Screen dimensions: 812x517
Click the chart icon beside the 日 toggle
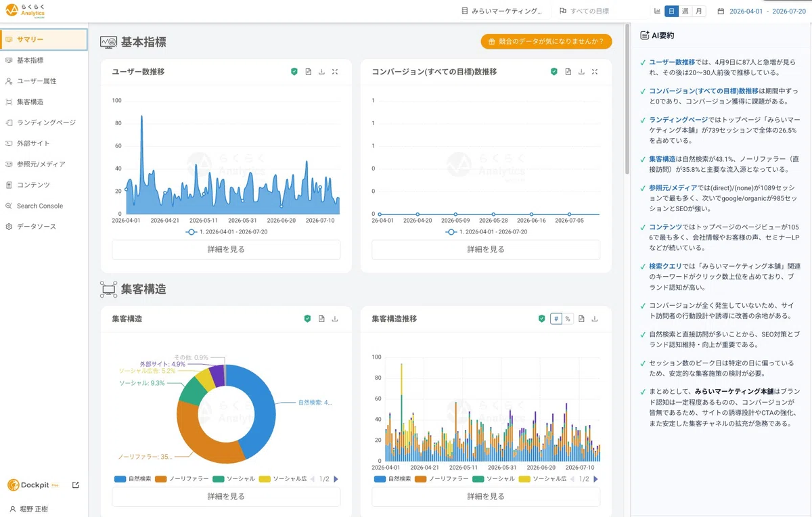coord(657,11)
